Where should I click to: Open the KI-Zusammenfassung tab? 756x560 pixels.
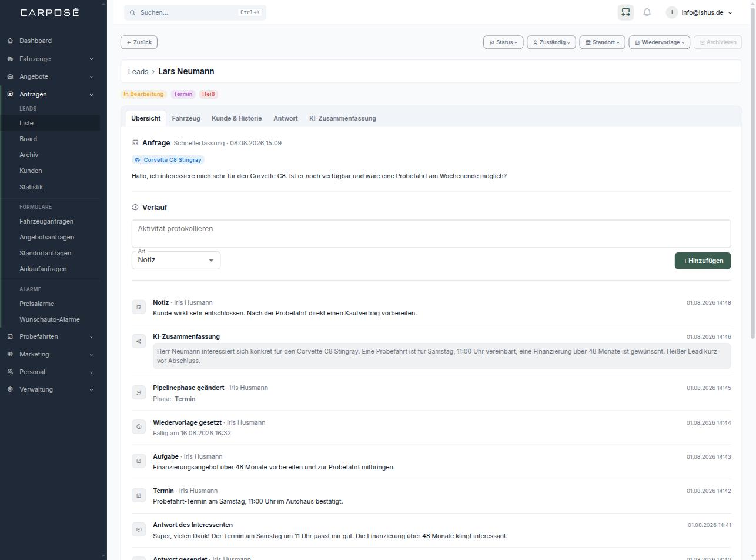pyautogui.click(x=343, y=118)
